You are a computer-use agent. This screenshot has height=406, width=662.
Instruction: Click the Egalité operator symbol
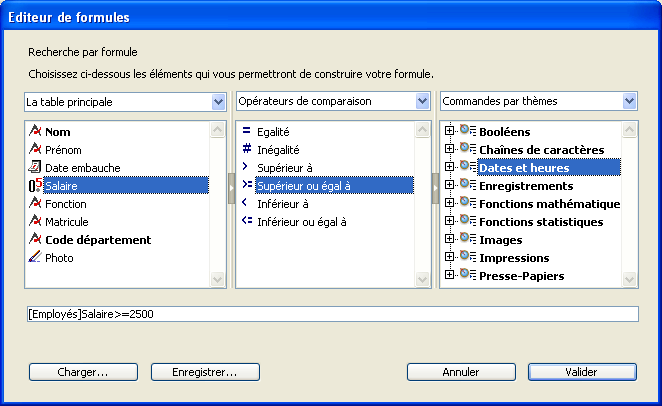[246, 132]
